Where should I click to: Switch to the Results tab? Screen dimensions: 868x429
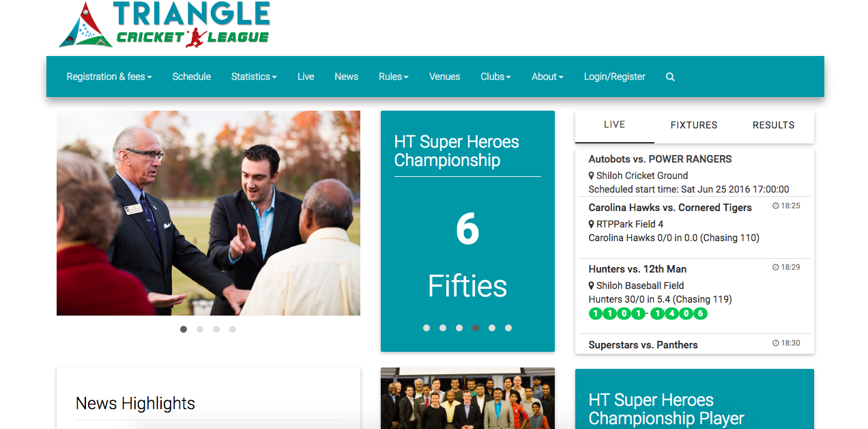pos(773,125)
